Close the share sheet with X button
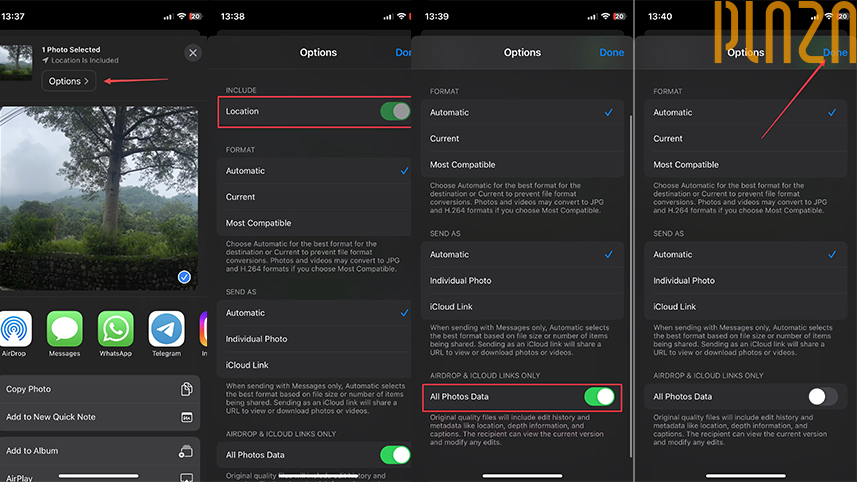The width and height of the screenshot is (857, 482). pos(193,53)
